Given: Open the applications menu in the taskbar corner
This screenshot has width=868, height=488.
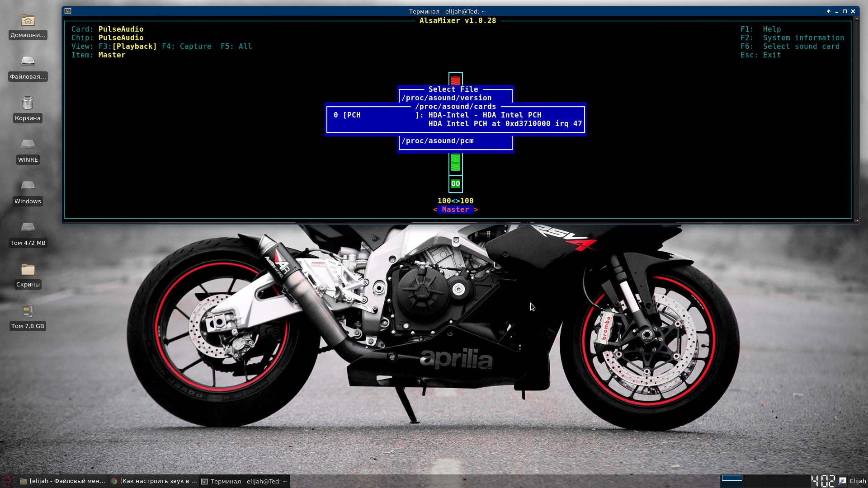Looking at the screenshot, I should point(7,481).
